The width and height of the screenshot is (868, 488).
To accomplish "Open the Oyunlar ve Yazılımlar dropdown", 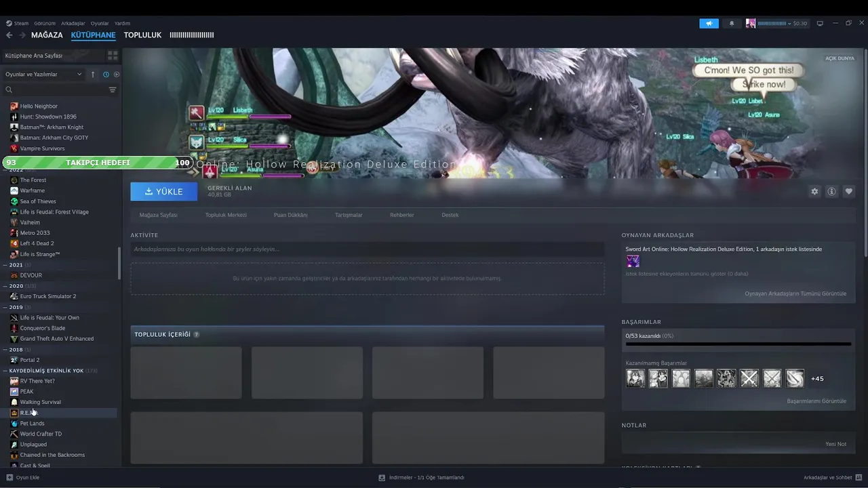I will click(x=43, y=74).
